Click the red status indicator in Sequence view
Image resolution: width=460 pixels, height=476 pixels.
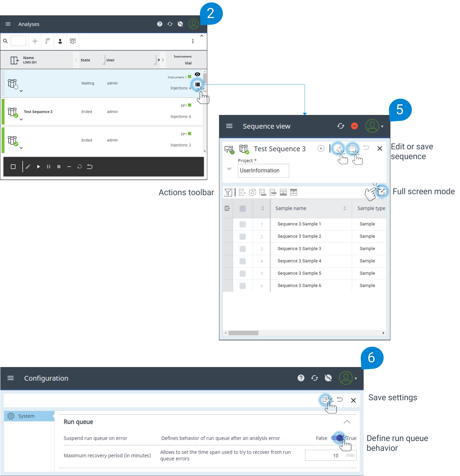pos(354,126)
